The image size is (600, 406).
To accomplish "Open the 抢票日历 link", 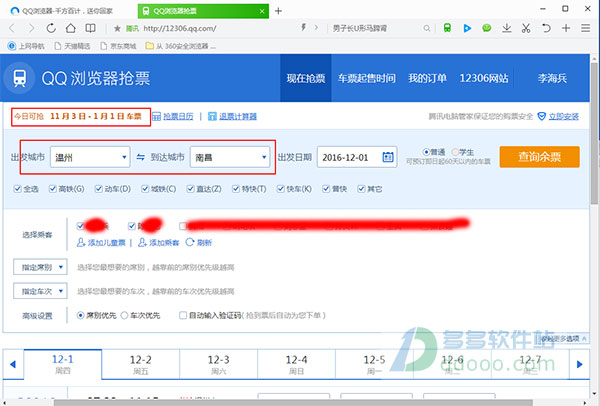I will pos(178,116).
